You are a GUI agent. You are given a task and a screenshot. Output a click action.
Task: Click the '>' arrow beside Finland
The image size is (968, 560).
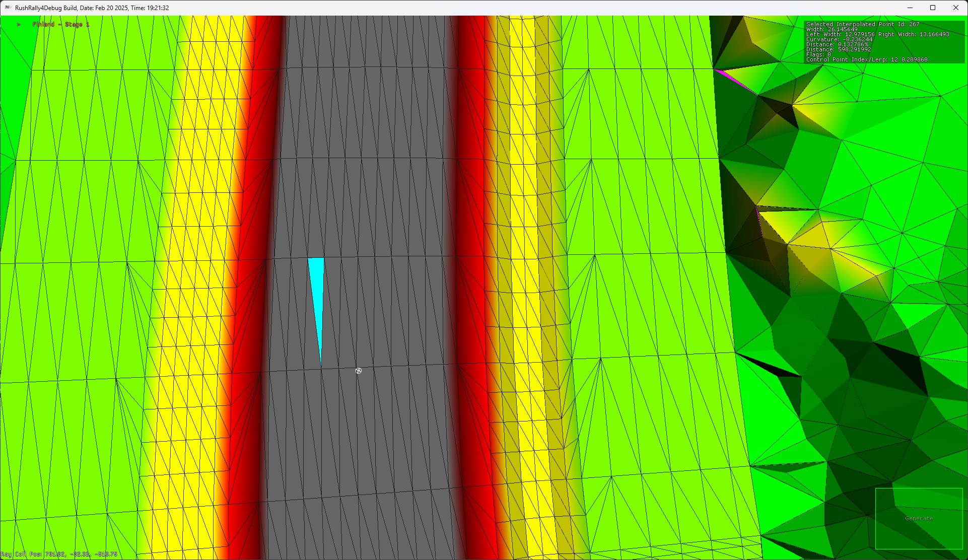tap(19, 24)
